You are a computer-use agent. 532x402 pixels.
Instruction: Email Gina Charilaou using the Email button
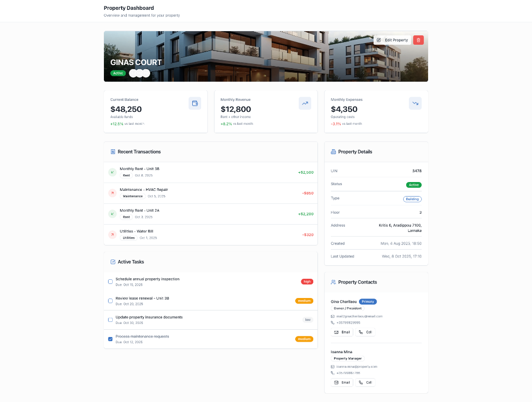tap(342, 332)
